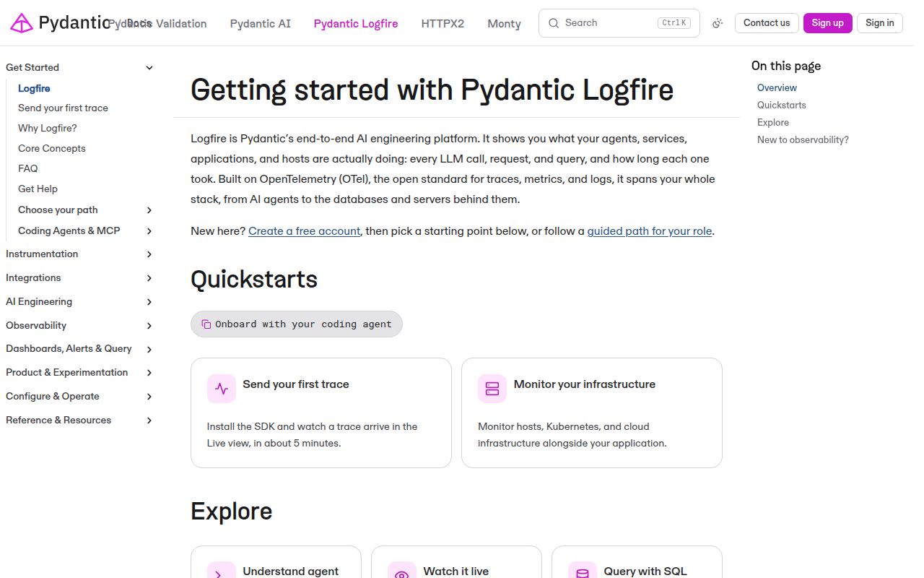Click the Sign up button

point(827,23)
